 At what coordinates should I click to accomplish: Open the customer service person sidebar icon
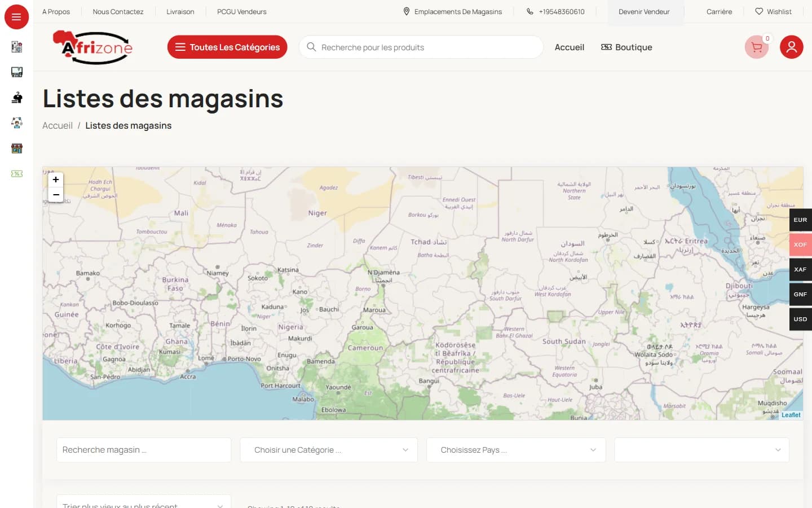(x=17, y=122)
